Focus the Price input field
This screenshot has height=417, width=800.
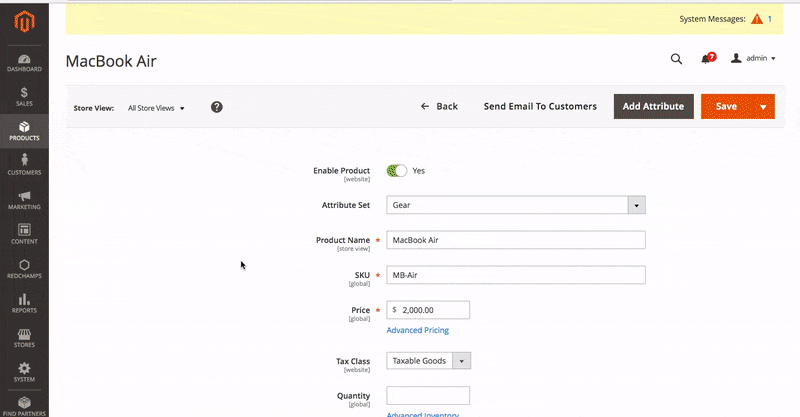428,310
